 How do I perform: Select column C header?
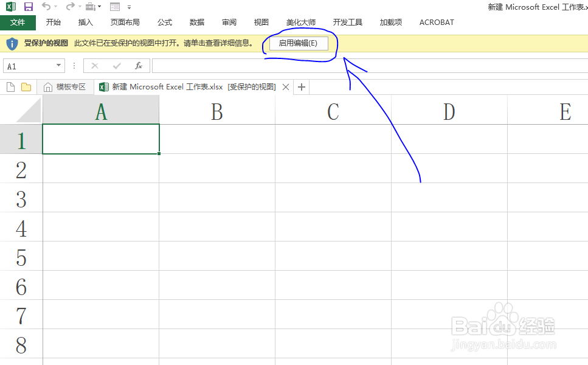[333, 109]
